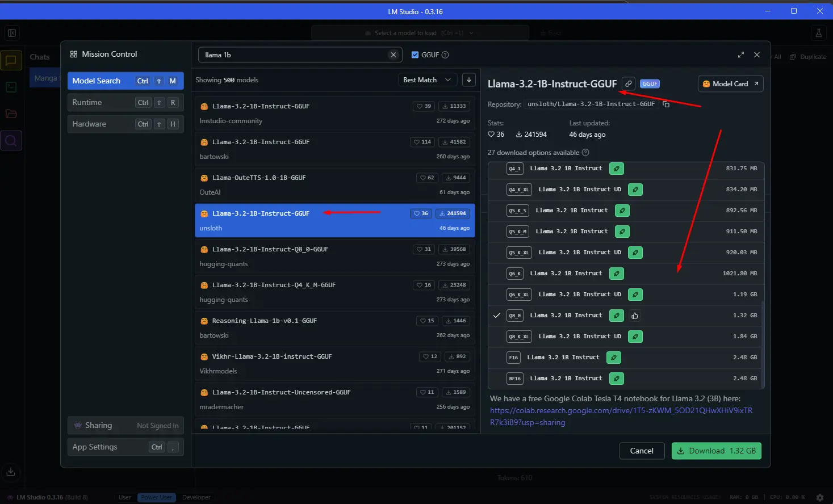Click the 36 likes stat under Stats
Screen dimensions: 833x504
[496, 135]
